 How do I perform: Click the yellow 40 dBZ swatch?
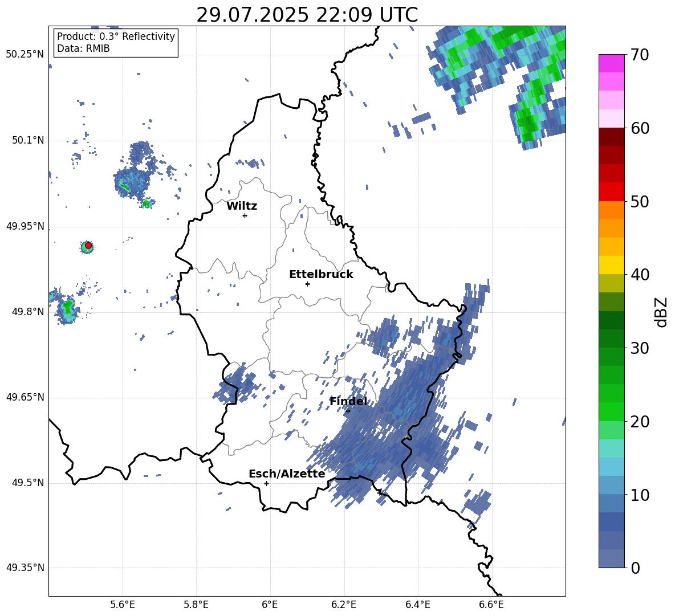(611, 265)
